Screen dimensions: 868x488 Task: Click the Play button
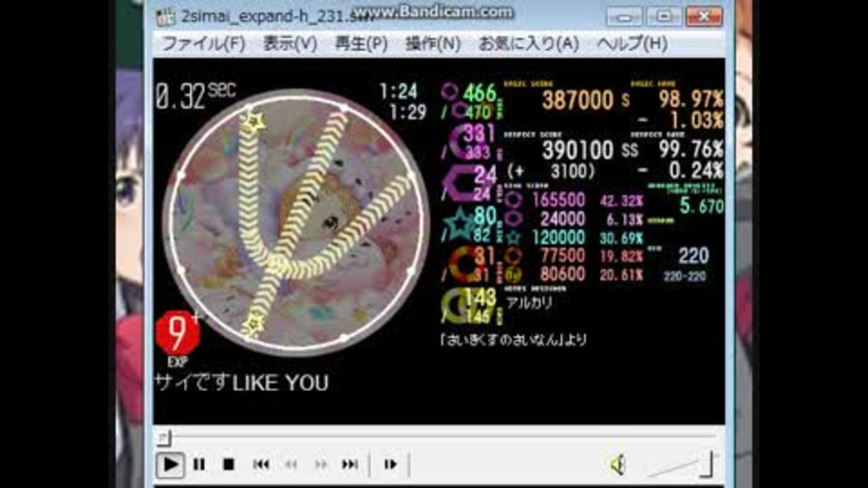[x=171, y=465]
